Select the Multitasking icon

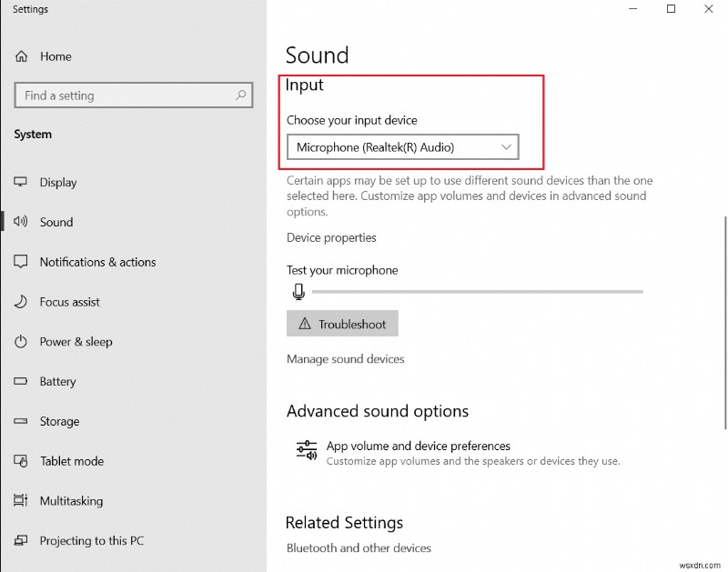click(x=20, y=501)
